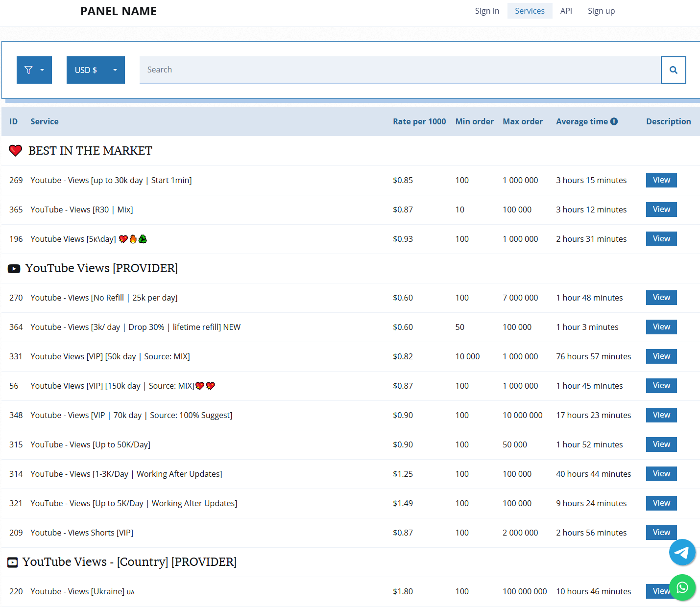Expand the USD $ currency dropdown
The width and height of the screenshot is (700, 607).
(96, 70)
